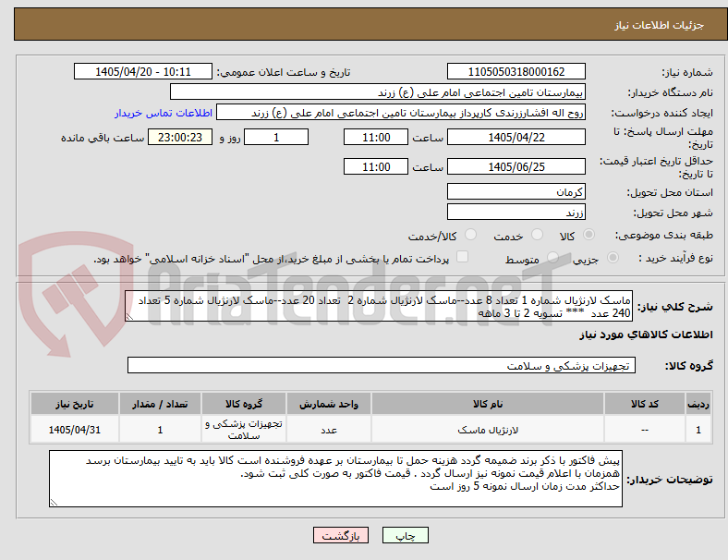Screen dimensions: 728x560
Task: Click the نام کالا column header
Action: click(488, 404)
